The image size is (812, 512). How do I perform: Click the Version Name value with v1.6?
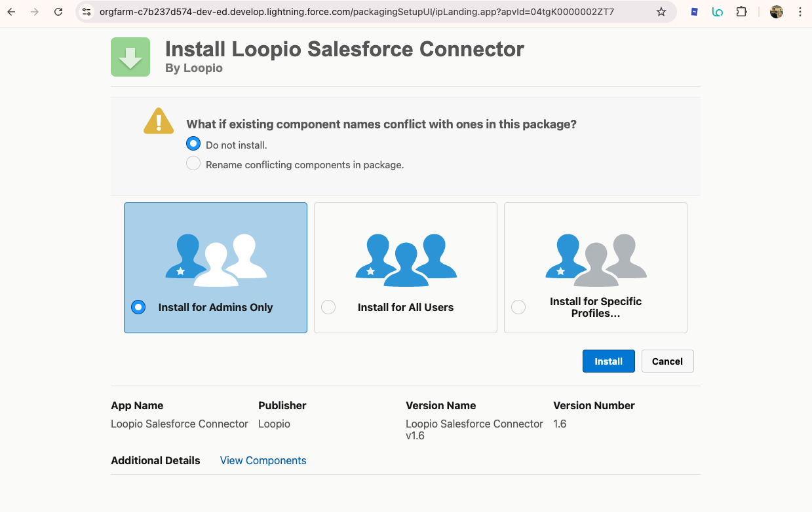click(474, 430)
